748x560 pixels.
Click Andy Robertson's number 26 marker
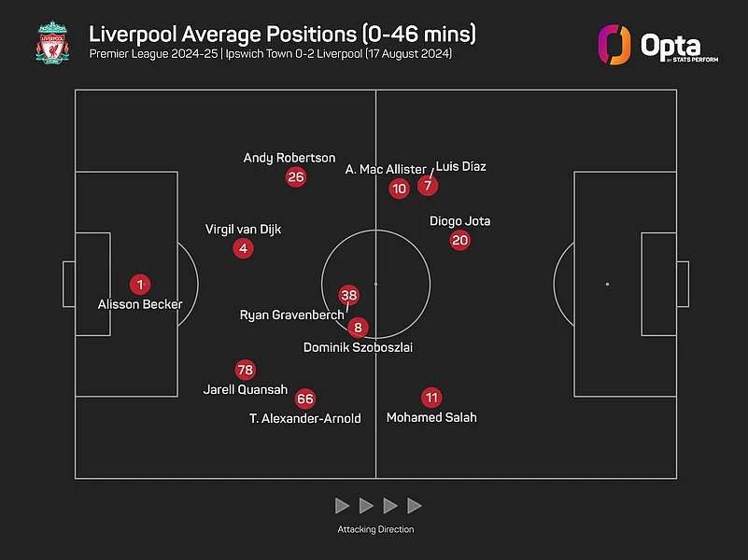(296, 177)
